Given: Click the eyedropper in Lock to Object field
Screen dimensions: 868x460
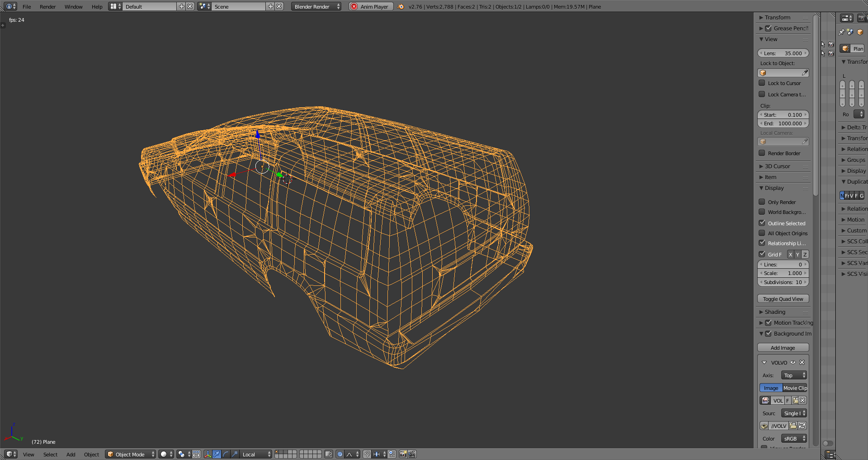Looking at the screenshot, I should (805, 73).
